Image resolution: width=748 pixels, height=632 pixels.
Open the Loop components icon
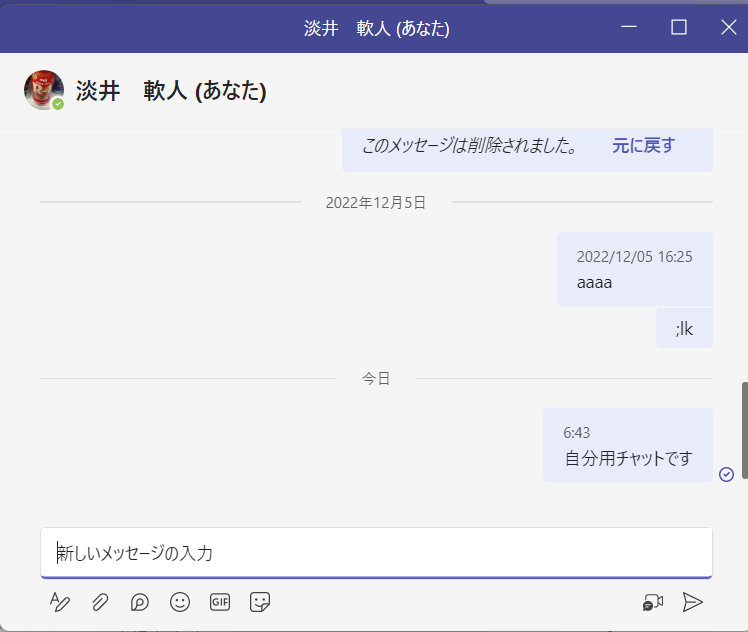140,602
